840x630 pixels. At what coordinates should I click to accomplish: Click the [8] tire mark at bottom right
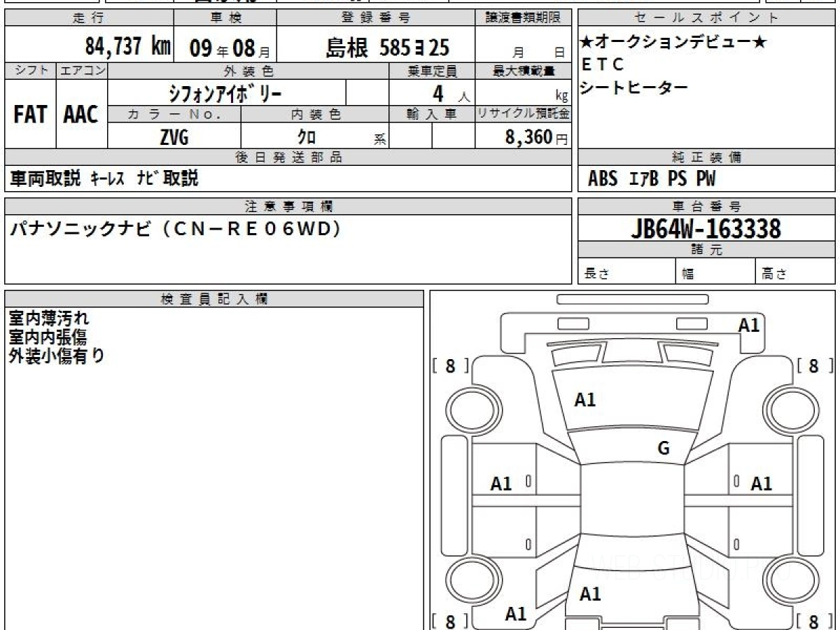pyautogui.click(x=813, y=622)
